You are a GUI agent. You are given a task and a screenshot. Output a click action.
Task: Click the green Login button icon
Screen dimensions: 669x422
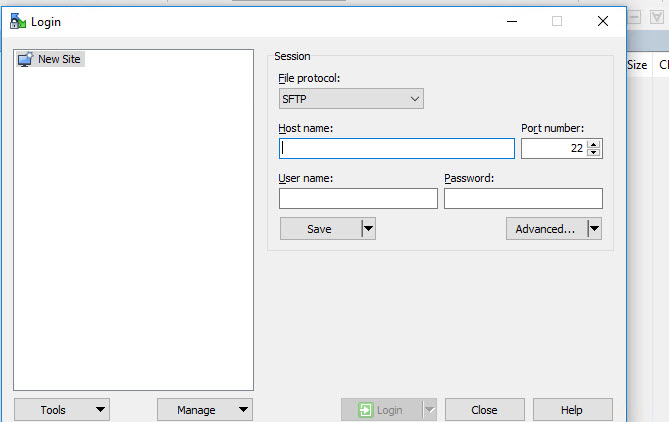(366, 410)
